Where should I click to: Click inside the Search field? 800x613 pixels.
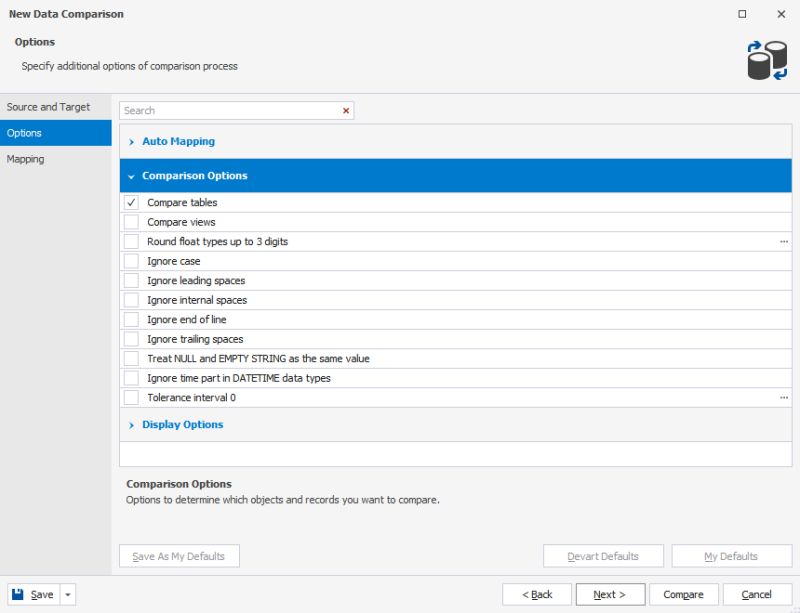point(220,110)
